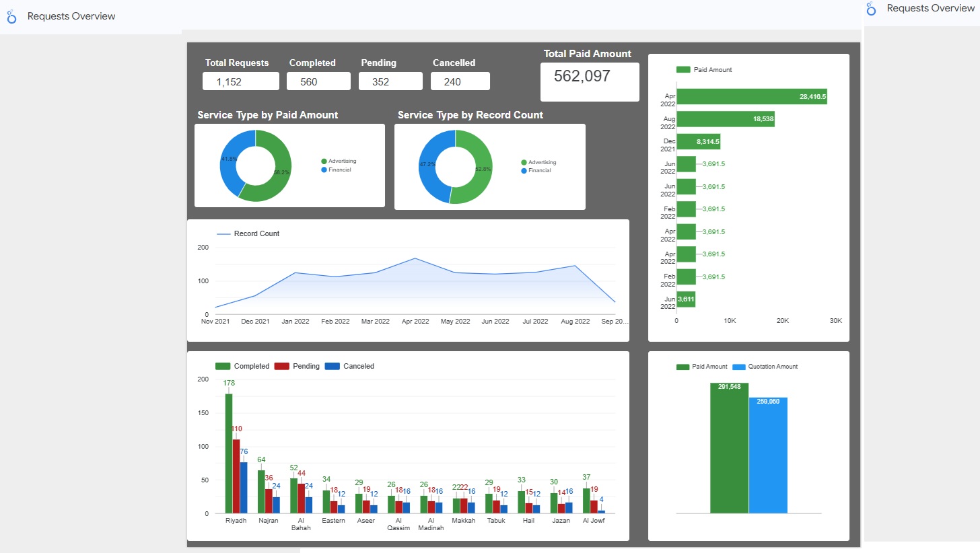
Task: Click the Dec 2021 bar labeled 8,314.5
Action: point(698,142)
